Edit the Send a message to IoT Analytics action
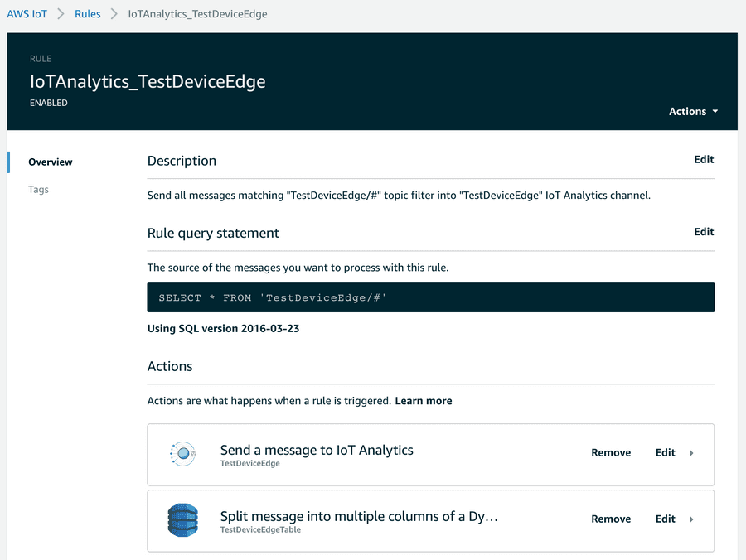This screenshot has height=560, width=746. [665, 453]
